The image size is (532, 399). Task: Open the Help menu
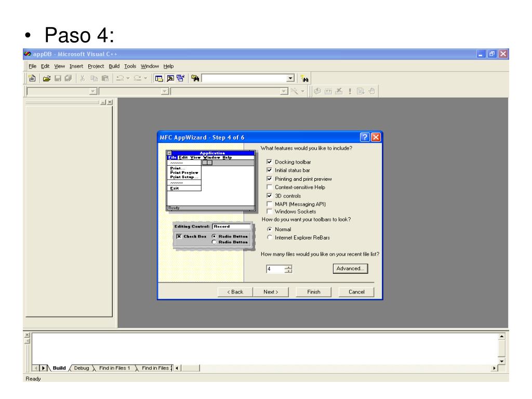169,66
